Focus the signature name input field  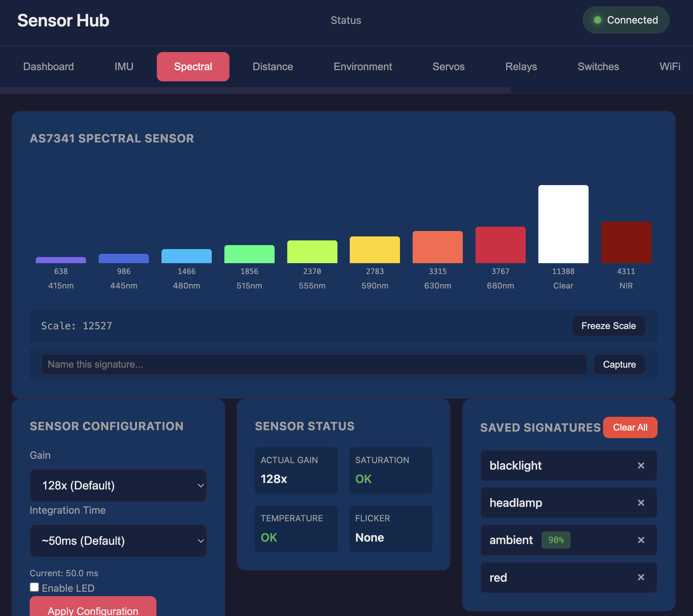point(314,364)
